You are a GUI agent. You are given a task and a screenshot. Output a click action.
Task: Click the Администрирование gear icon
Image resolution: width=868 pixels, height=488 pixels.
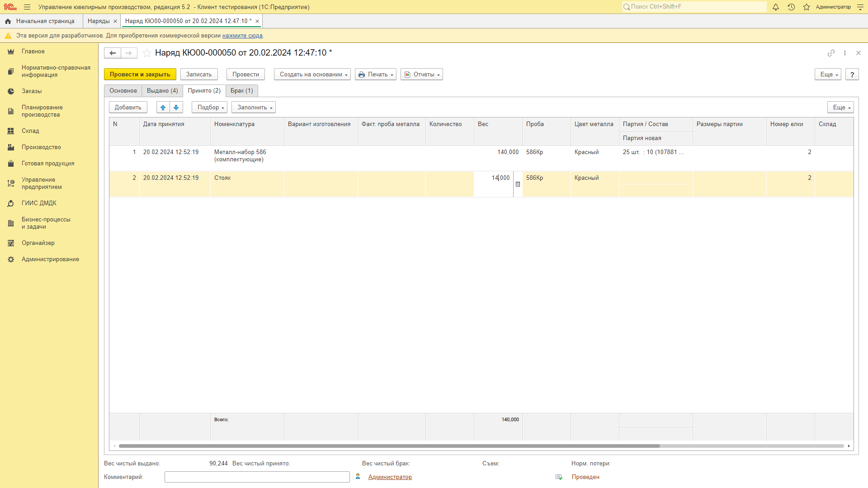click(11, 259)
